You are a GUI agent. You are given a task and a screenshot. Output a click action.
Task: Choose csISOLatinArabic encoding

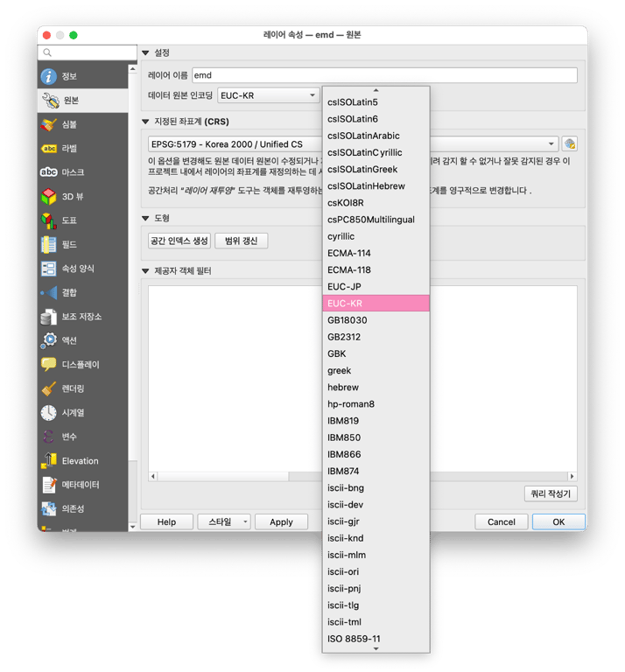click(376, 136)
